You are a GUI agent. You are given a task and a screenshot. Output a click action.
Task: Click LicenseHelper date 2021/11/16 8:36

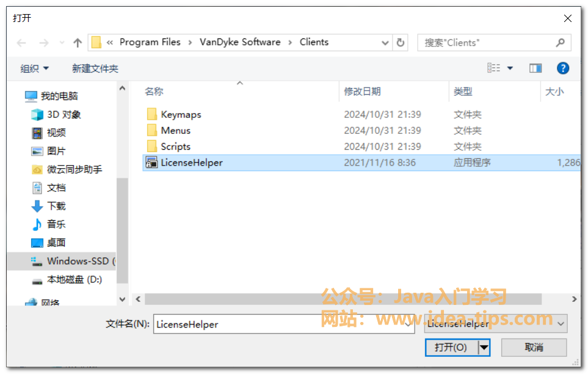click(380, 163)
